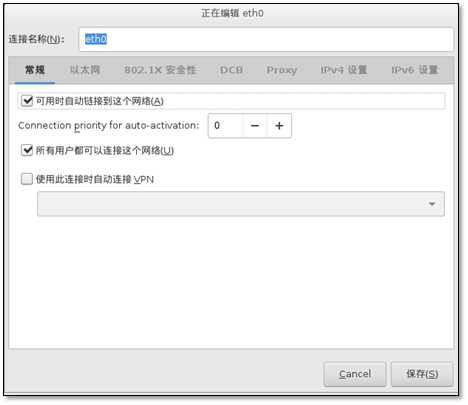Decrease connection priority with minus button
The image size is (468, 405).
tap(255, 126)
